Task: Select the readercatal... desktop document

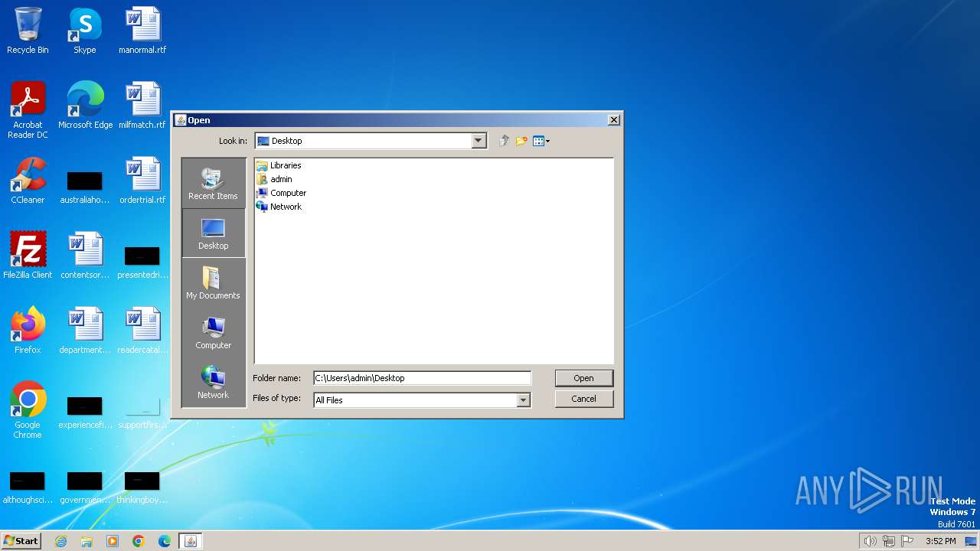Action: [x=142, y=331]
